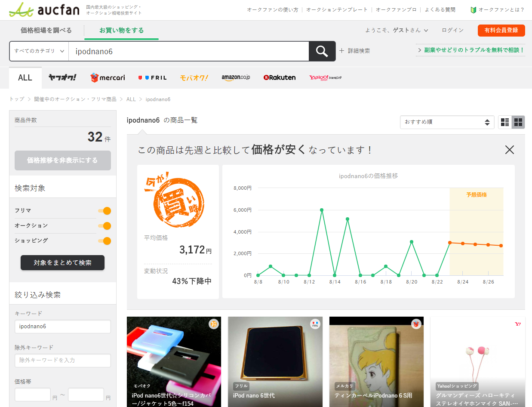Click the 対象をまとめて検索 button
This screenshot has width=532, height=407.
(62, 262)
